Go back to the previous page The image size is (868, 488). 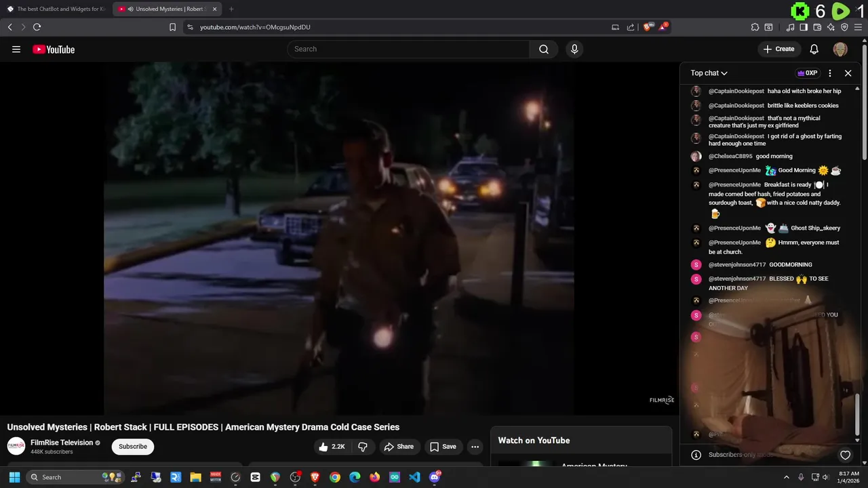(9, 27)
